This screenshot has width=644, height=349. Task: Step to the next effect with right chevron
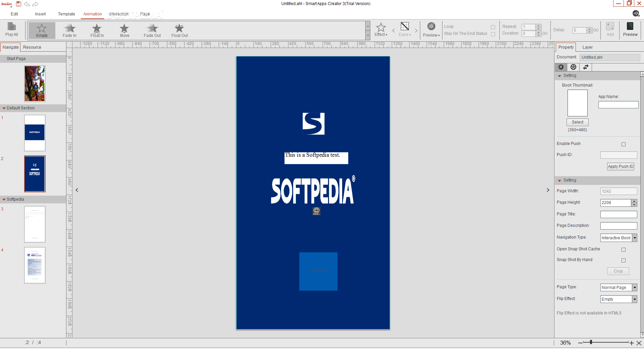tap(416, 31)
